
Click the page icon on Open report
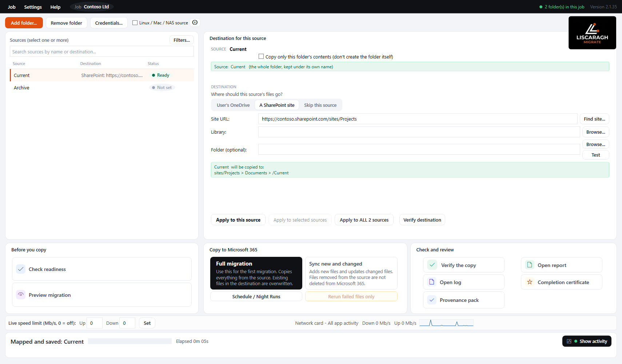pos(530,265)
